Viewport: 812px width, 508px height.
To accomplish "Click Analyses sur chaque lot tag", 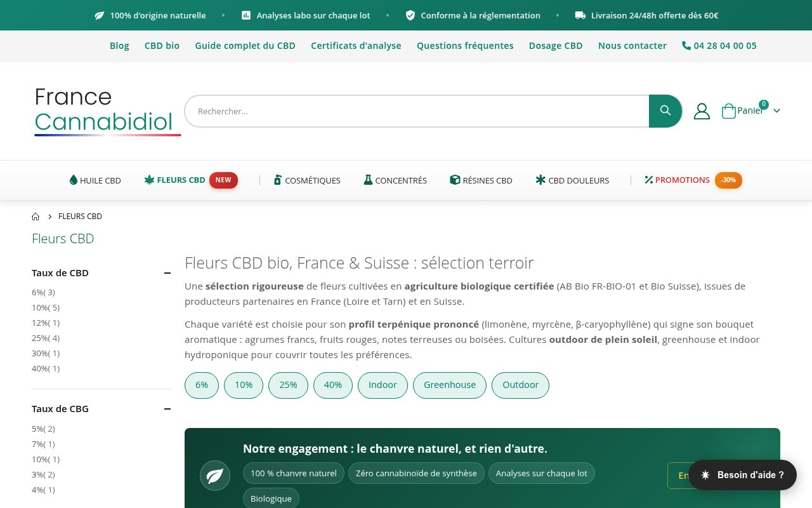I will tap(542, 473).
